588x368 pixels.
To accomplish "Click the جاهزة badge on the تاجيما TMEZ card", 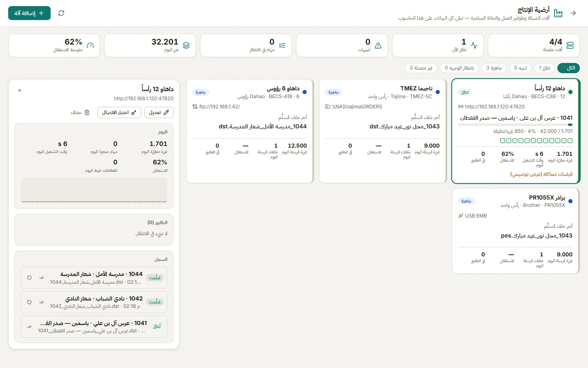I will coord(333,92).
